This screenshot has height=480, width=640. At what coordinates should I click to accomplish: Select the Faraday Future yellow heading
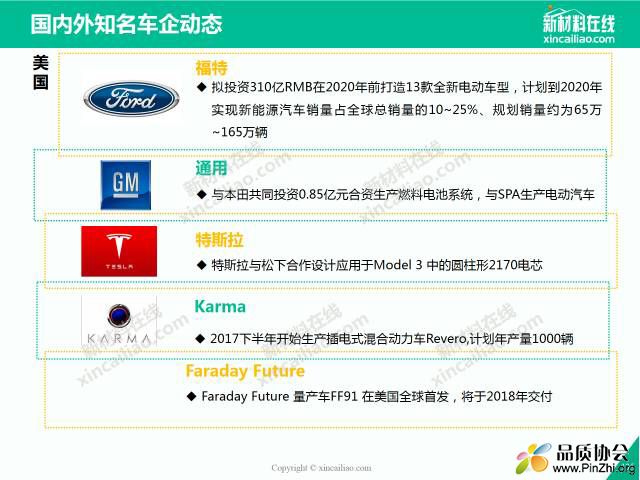245,371
